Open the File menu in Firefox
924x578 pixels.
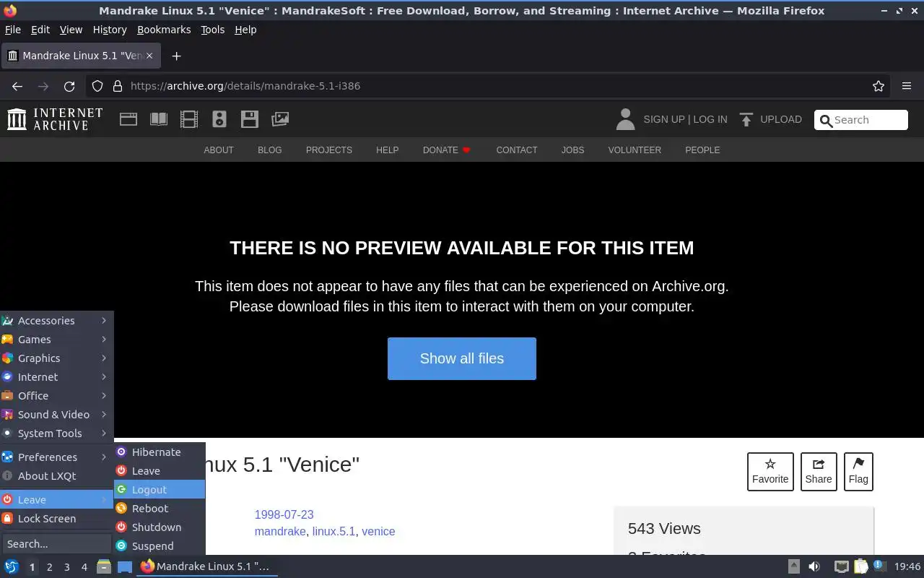click(13, 30)
